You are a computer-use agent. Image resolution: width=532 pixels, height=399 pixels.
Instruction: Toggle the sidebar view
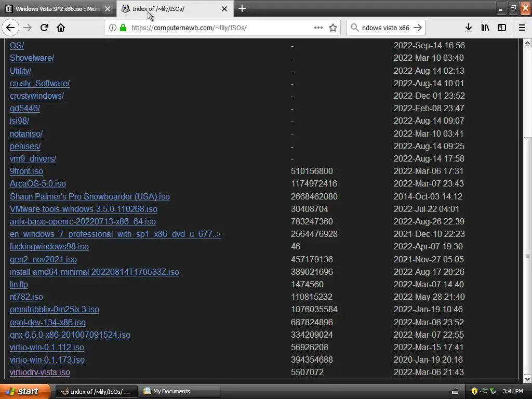tap(502, 28)
